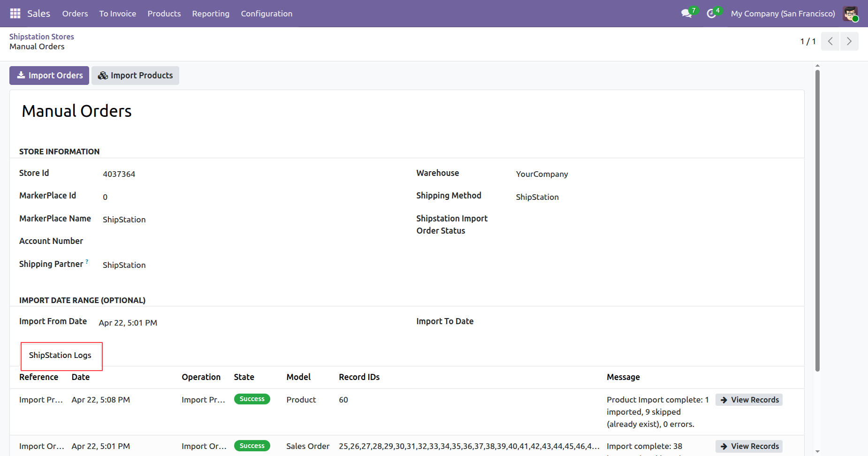Open the To Invoice menu

pyautogui.click(x=118, y=14)
